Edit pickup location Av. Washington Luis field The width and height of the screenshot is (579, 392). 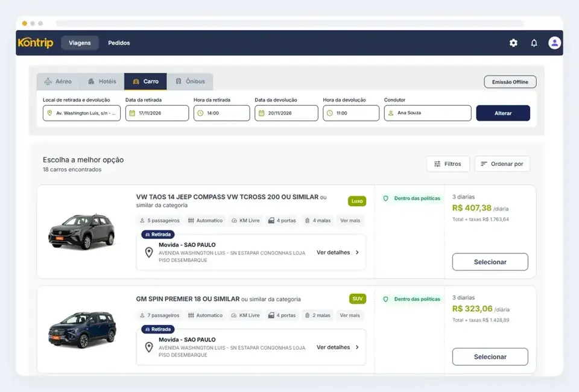(x=81, y=113)
